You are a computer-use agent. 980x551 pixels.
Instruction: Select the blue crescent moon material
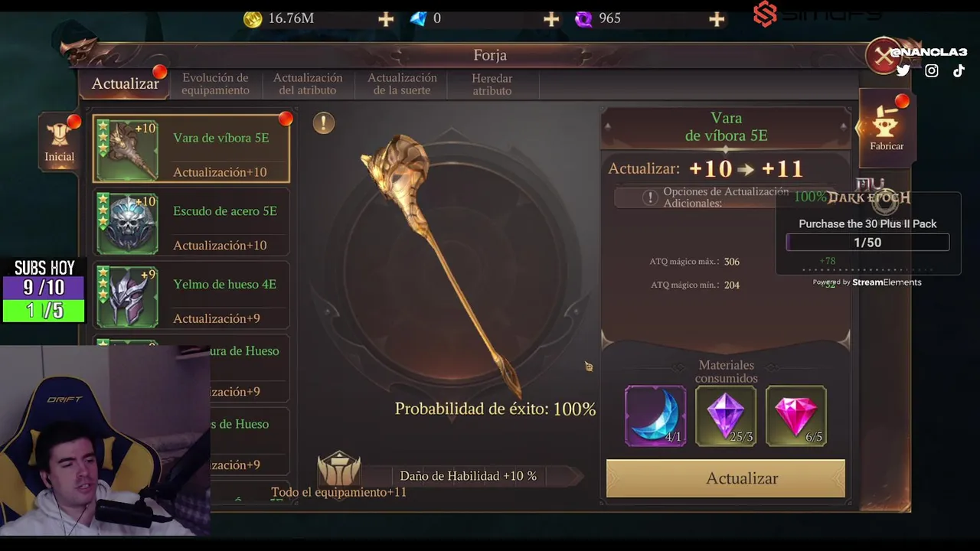click(655, 416)
